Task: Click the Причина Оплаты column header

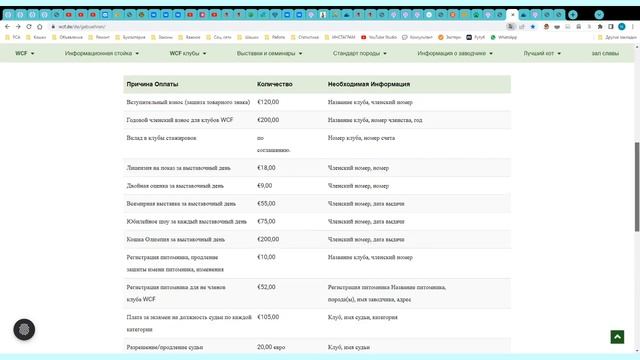Action: [152, 84]
